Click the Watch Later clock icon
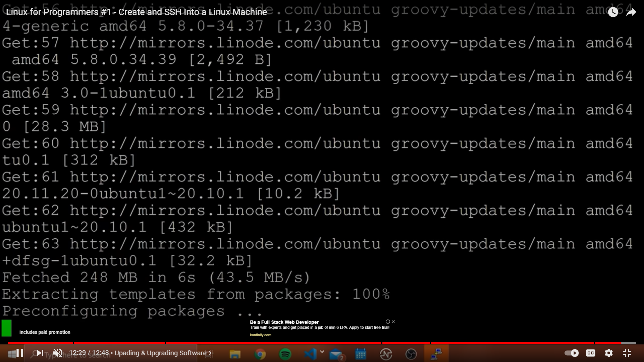This screenshot has width=644, height=362. (x=613, y=12)
